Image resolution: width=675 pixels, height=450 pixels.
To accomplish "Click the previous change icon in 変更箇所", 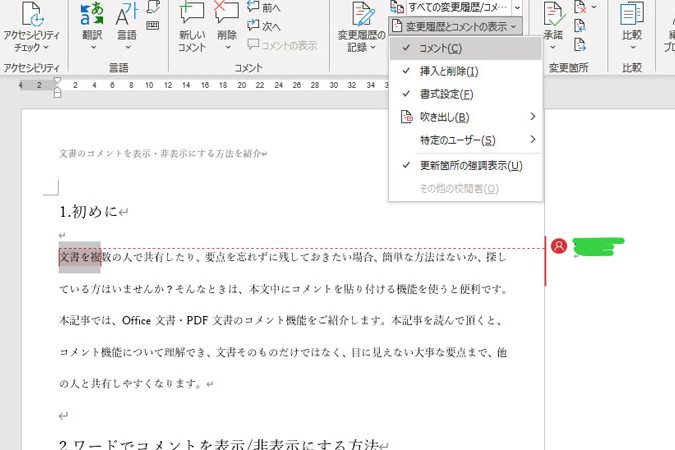I will point(580,26).
